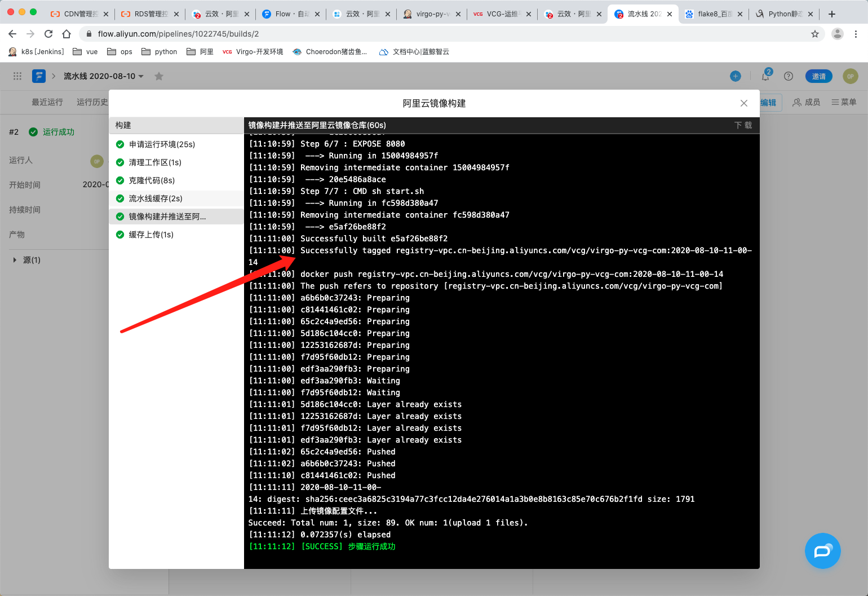Open the Chrome three-dot menu
The width and height of the screenshot is (868, 596).
(x=856, y=34)
